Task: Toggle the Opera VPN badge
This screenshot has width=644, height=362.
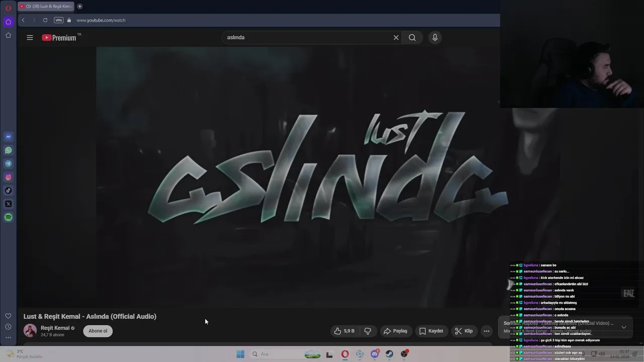Action: pyautogui.click(x=58, y=20)
